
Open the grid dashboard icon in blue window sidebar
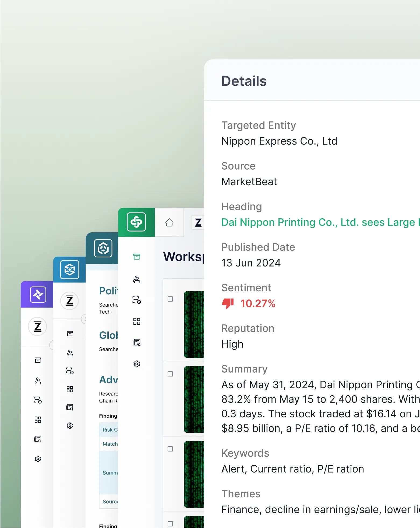tap(70, 389)
